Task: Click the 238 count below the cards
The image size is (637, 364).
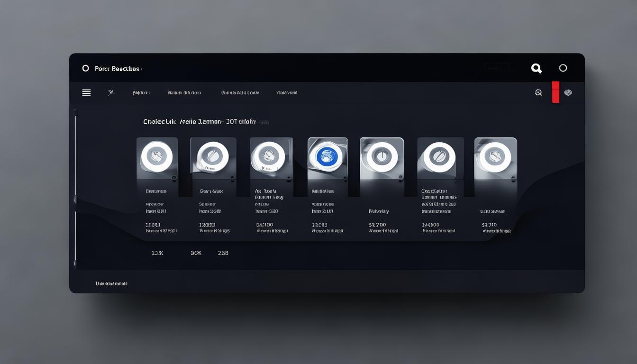Action: coord(223,253)
